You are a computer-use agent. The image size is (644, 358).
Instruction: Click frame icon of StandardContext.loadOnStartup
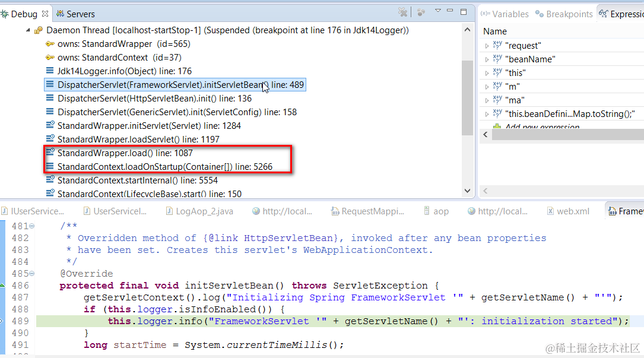[50, 166]
